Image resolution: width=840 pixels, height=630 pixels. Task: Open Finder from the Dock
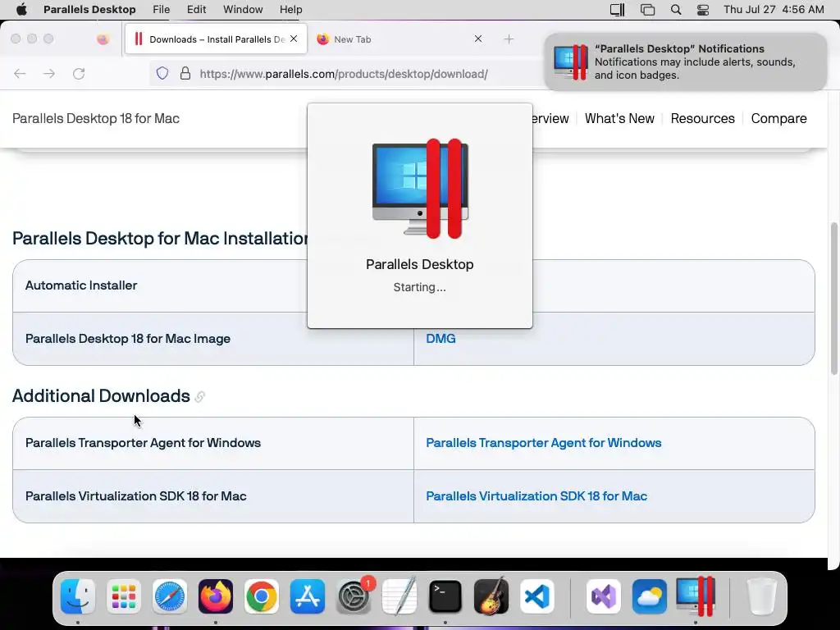(78, 596)
